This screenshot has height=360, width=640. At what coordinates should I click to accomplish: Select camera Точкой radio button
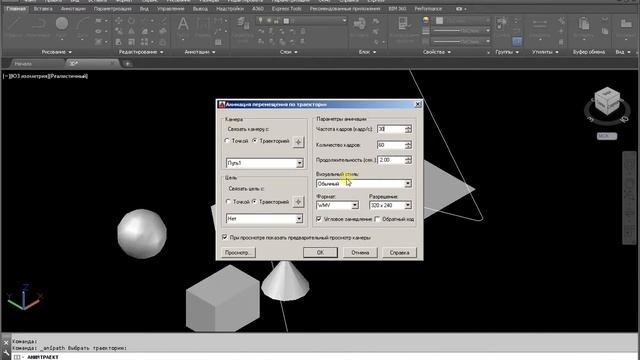coord(227,141)
